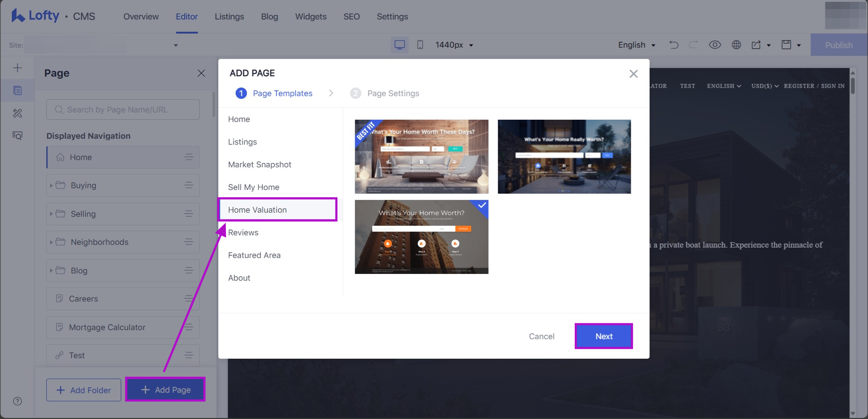This screenshot has height=419, width=868.
Task: Select the desktop preview device icon
Action: (399, 45)
